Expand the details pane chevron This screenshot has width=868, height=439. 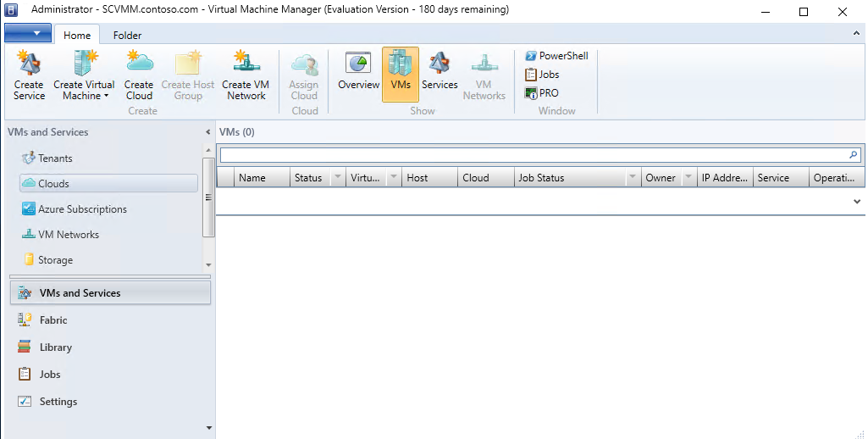857,202
